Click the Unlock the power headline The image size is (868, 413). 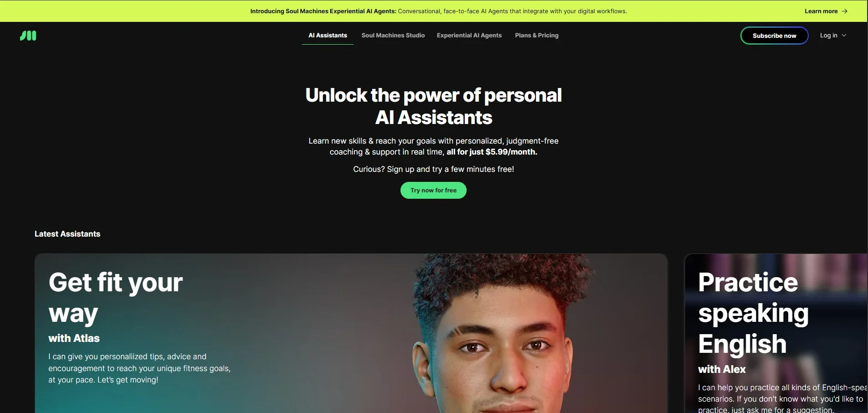tap(433, 106)
